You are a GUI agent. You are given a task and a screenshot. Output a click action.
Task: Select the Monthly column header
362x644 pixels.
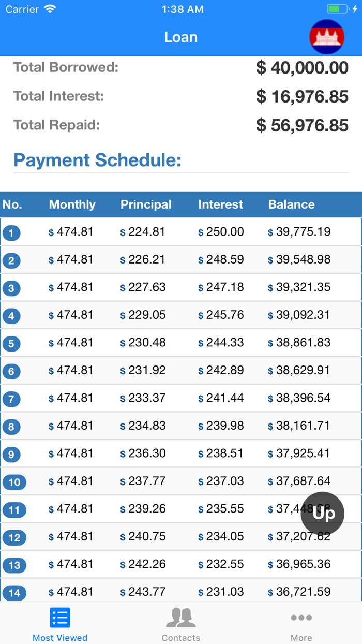pyautogui.click(x=71, y=204)
